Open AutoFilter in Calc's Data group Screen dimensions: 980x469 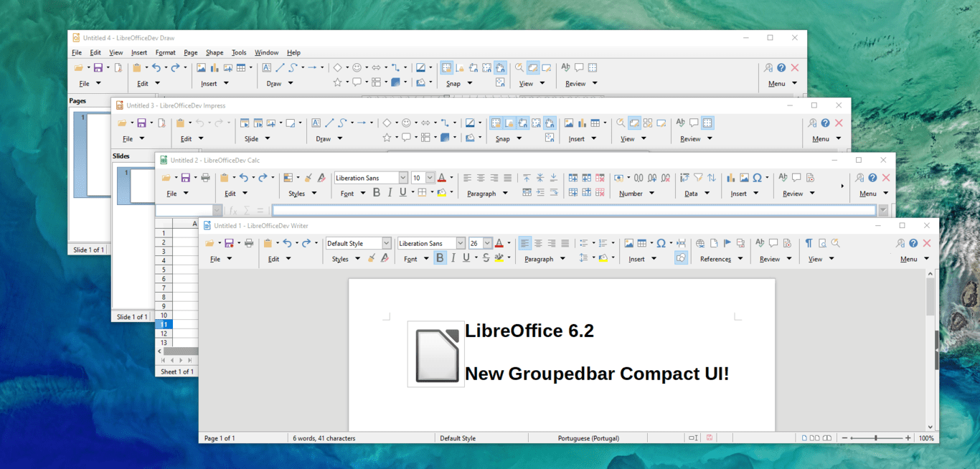click(698, 178)
